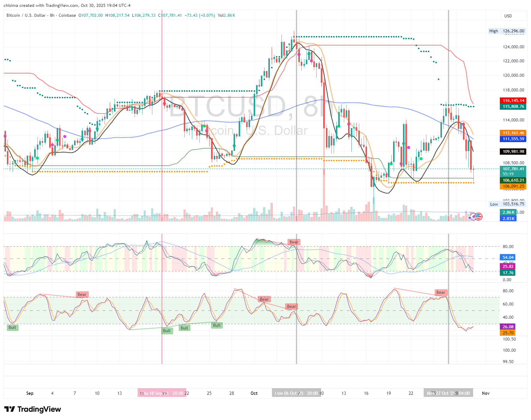The width and height of the screenshot is (531, 420).
Task: Click the Vol 2.86K legend value
Action: click(226, 15)
